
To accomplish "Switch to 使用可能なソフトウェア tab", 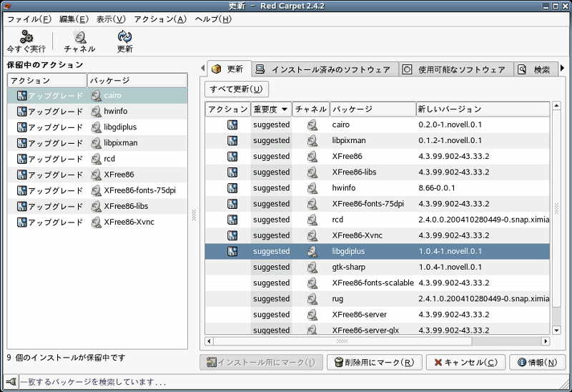I will coord(455,69).
